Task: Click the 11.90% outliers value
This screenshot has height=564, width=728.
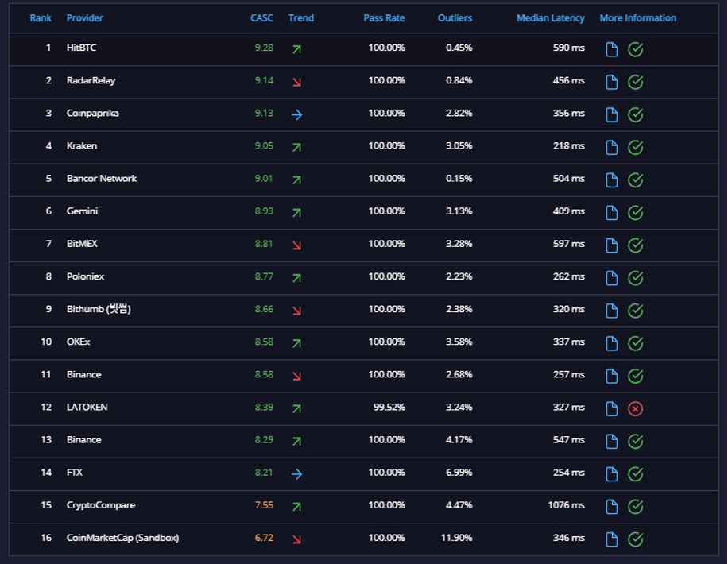Action: (x=456, y=538)
